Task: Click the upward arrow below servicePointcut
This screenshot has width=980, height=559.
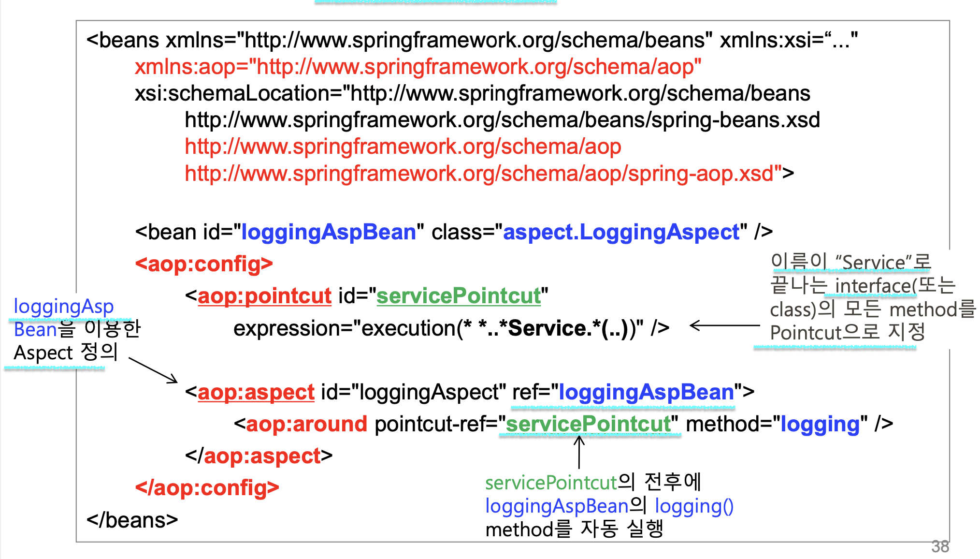Action: 579,452
